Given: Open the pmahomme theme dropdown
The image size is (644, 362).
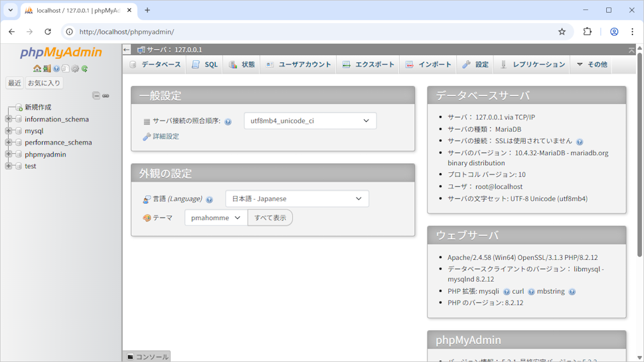Looking at the screenshot, I should click(216, 217).
